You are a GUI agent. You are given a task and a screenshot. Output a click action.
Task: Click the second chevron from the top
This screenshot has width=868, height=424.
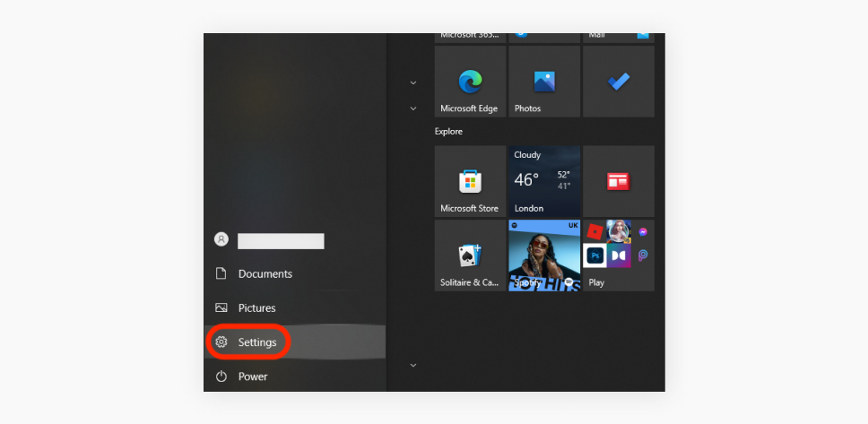pos(413,108)
